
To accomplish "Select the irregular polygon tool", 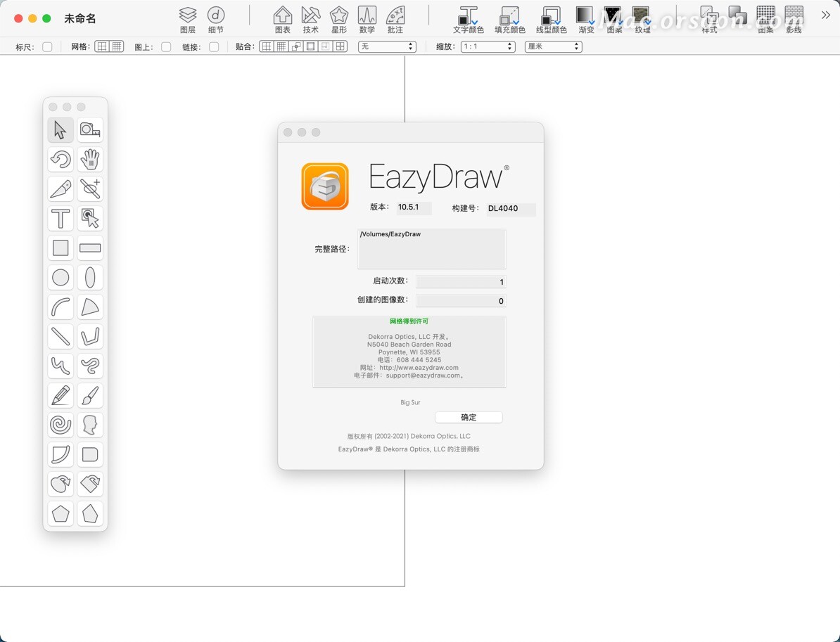I will (90, 513).
